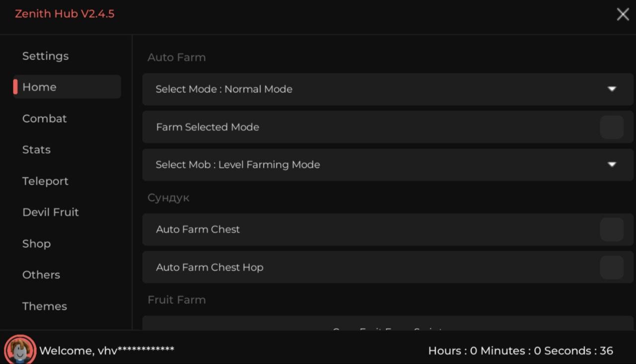Click the Zenith Hub V2.4.5 title
The height and width of the screenshot is (364, 636).
(x=65, y=14)
